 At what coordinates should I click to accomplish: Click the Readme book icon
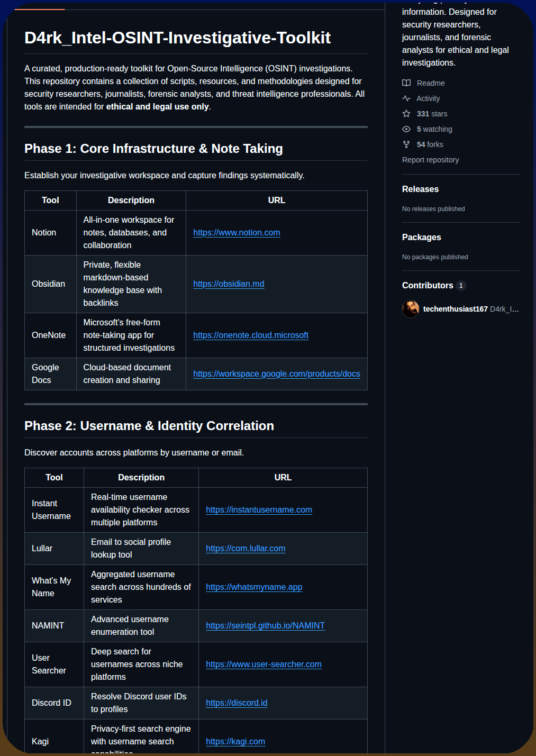[406, 83]
